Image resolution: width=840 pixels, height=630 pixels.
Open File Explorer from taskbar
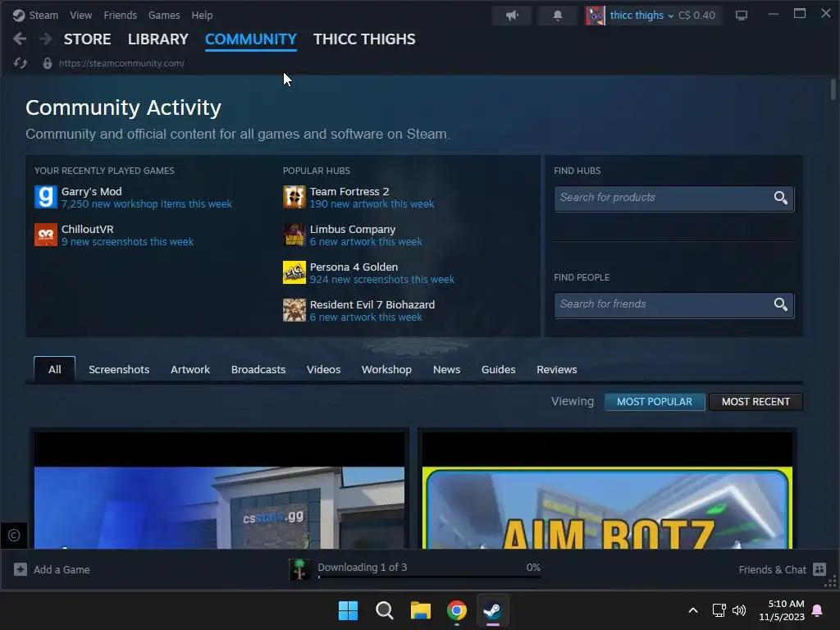[x=421, y=610]
